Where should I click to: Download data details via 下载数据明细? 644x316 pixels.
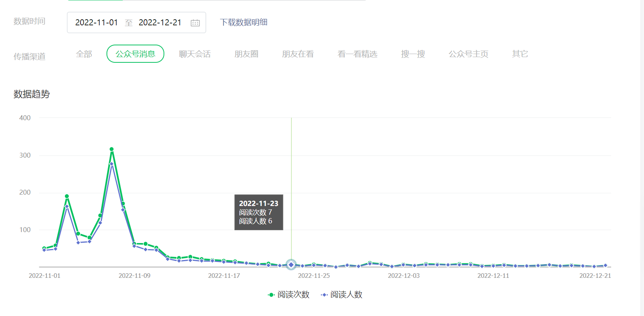coord(244,22)
